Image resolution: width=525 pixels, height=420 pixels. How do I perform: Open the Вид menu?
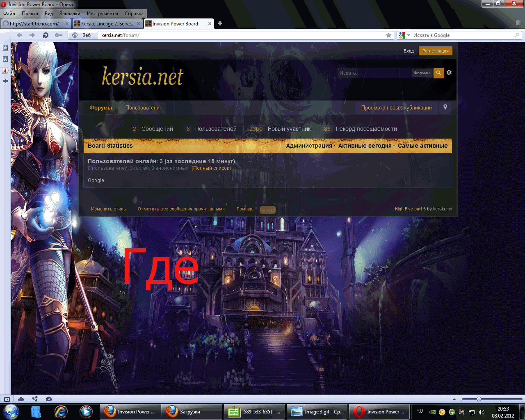pyautogui.click(x=49, y=14)
